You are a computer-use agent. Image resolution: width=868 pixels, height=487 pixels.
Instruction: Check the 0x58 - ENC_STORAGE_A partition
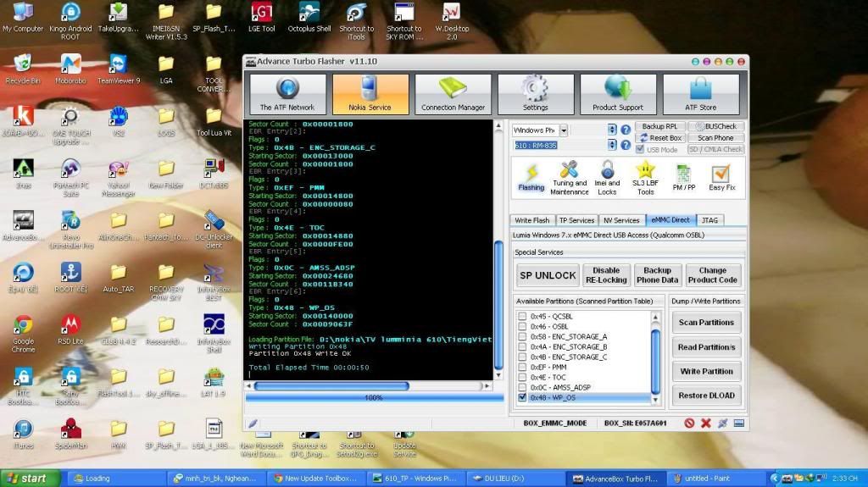point(522,336)
